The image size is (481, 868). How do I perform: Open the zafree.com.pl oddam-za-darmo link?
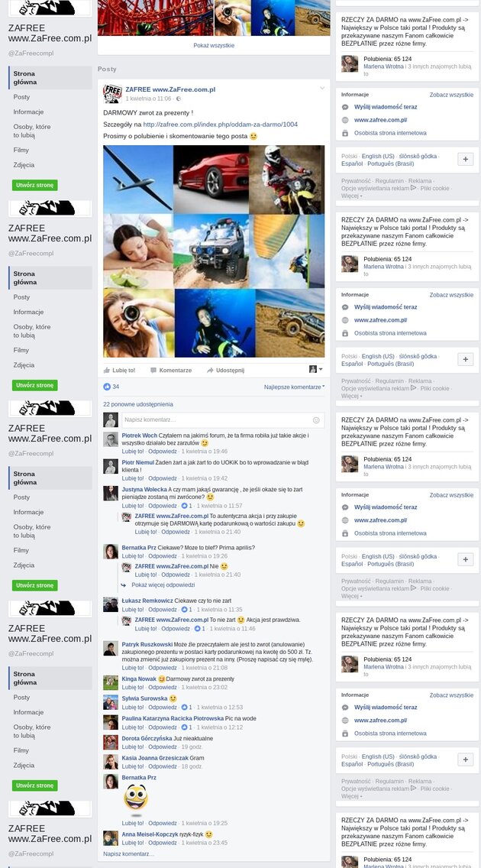coord(220,125)
